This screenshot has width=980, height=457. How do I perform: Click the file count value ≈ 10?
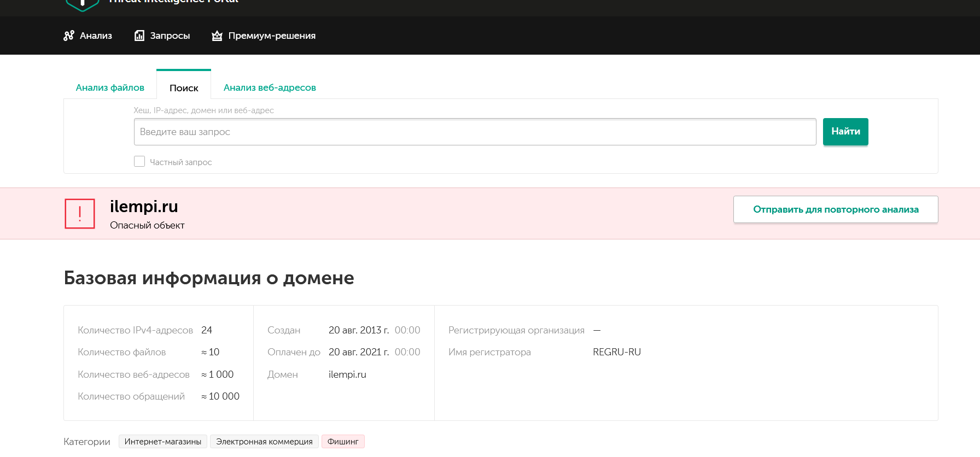click(x=211, y=352)
